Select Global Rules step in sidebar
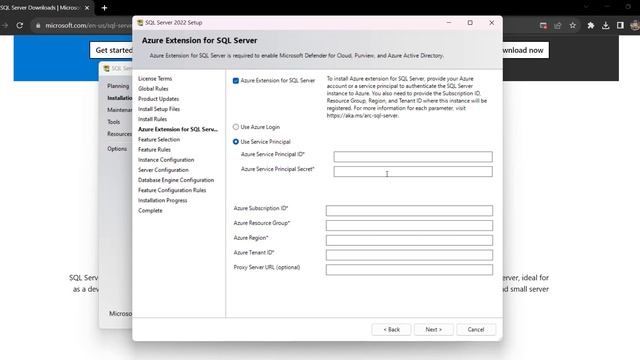 (153, 89)
